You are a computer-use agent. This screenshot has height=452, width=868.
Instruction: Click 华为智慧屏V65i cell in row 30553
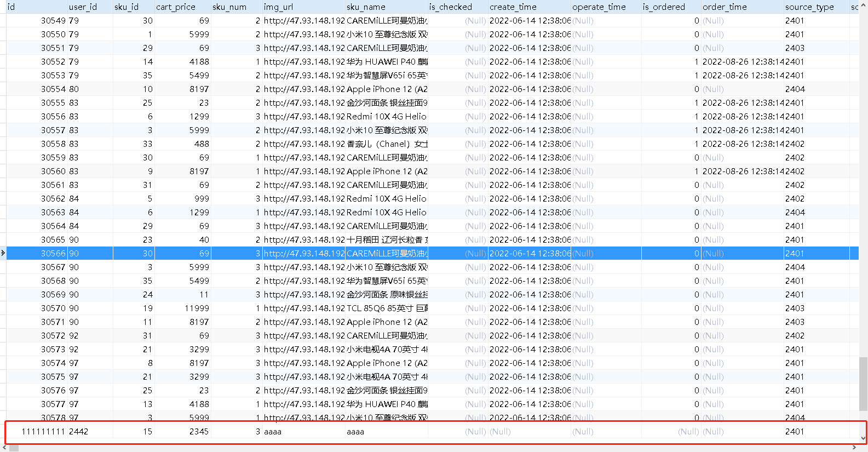tap(387, 75)
